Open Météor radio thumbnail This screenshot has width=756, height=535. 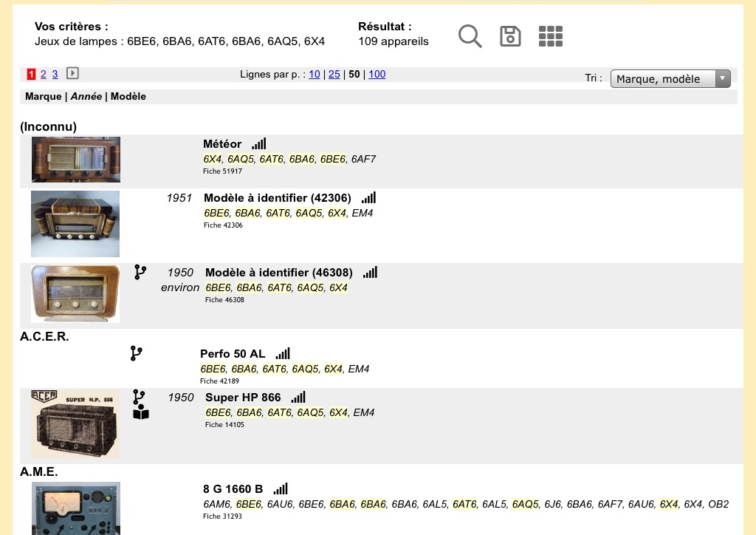pos(76,160)
